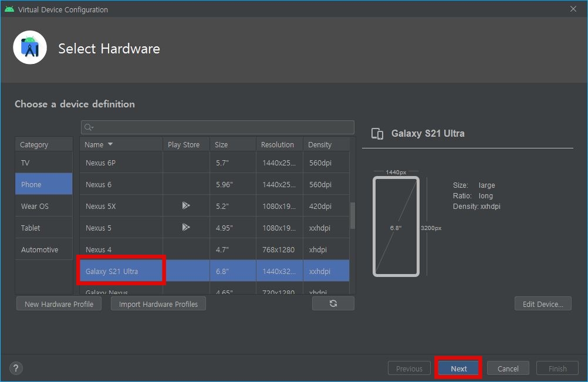Sort by the Size column header
The width and height of the screenshot is (588, 382).
tap(233, 144)
